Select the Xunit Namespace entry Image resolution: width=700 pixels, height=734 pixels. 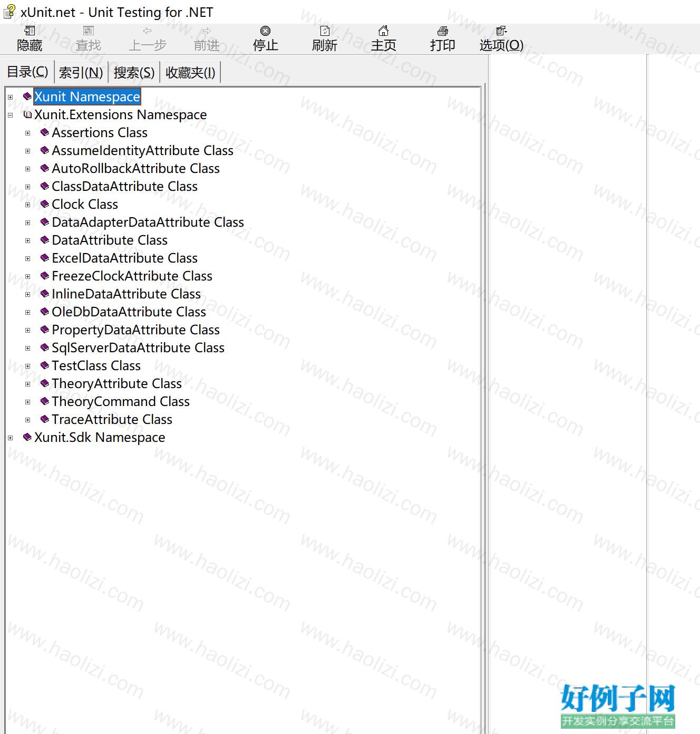[87, 96]
